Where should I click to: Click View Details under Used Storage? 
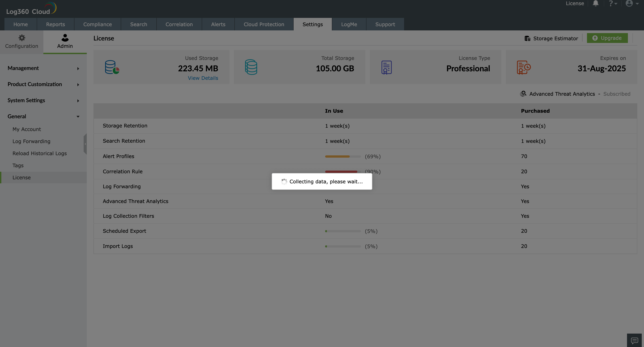[203, 78]
